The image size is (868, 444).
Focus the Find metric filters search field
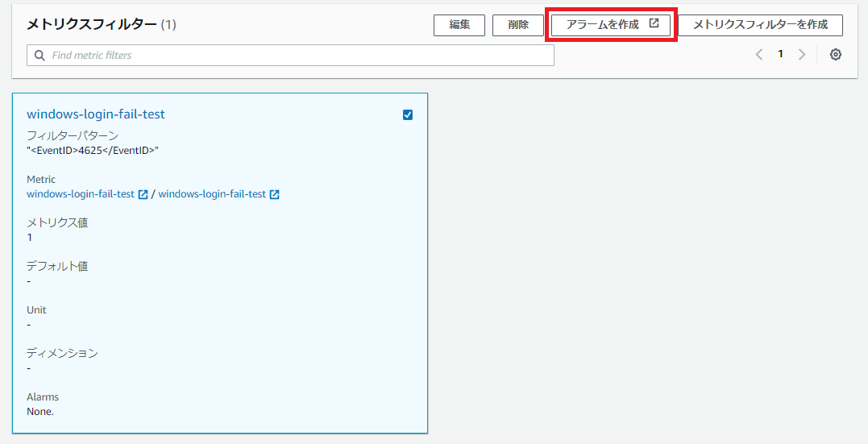290,56
